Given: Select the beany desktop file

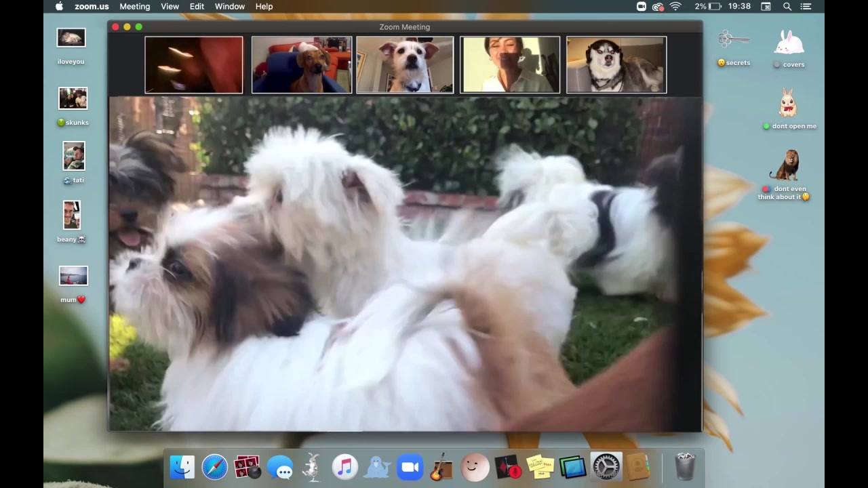Looking at the screenshot, I should click(71, 222).
